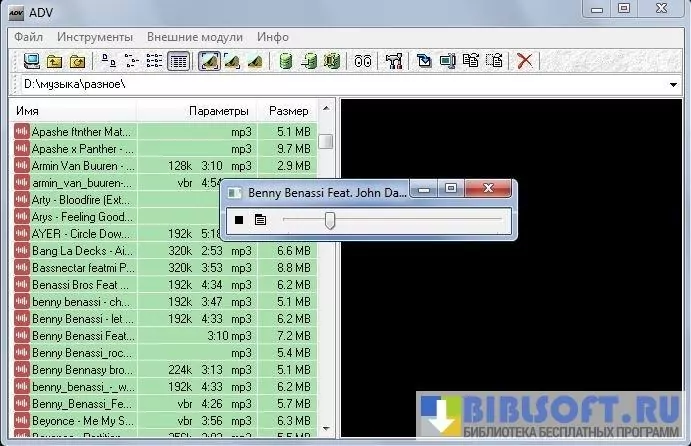The width and height of the screenshot is (691, 446).
Task: Toggle the large thumbnails view button
Action: point(209,62)
